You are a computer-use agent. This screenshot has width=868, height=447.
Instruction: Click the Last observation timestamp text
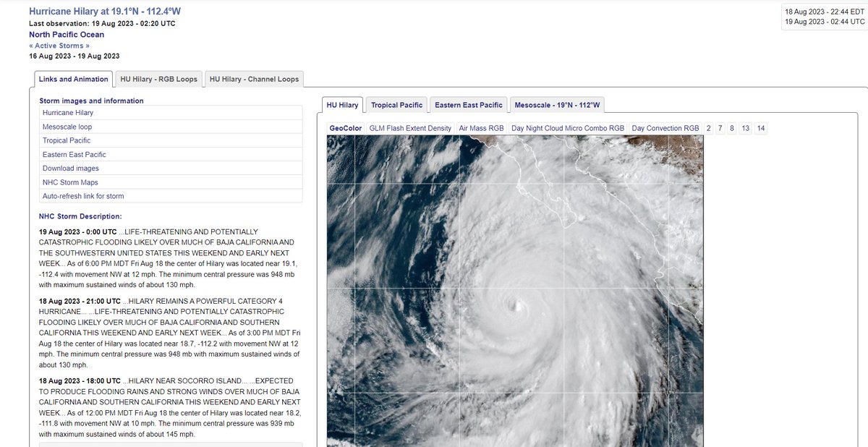[102, 23]
